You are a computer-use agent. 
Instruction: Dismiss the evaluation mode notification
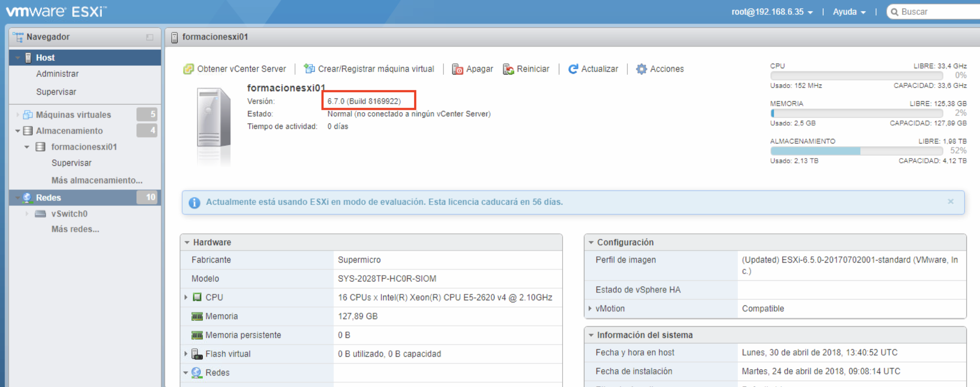point(951,201)
